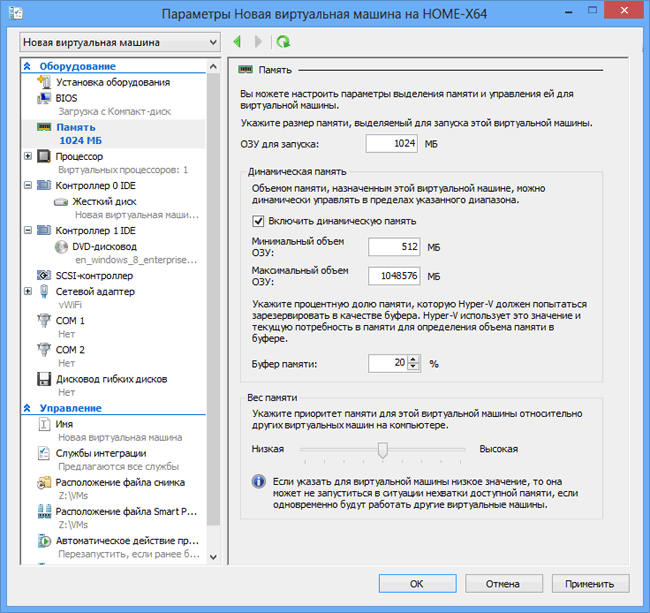The height and width of the screenshot is (613, 650).
Task: Click the Контроллер 1 IDE icon
Action: 44,230
